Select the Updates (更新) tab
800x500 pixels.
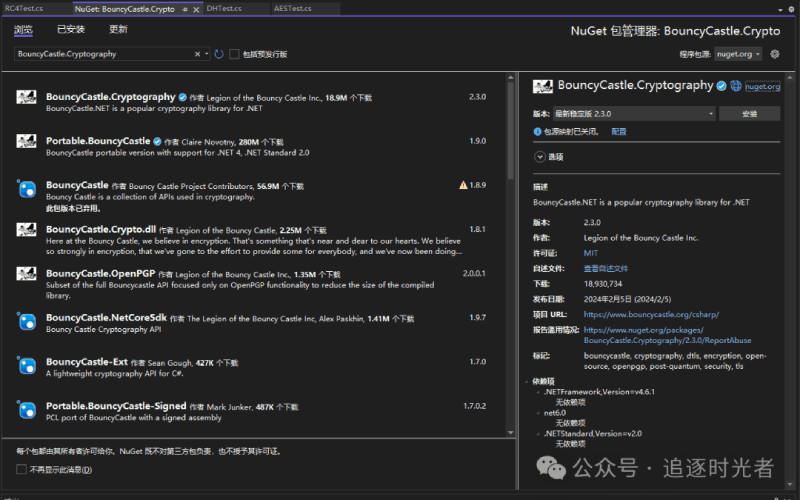click(x=118, y=30)
